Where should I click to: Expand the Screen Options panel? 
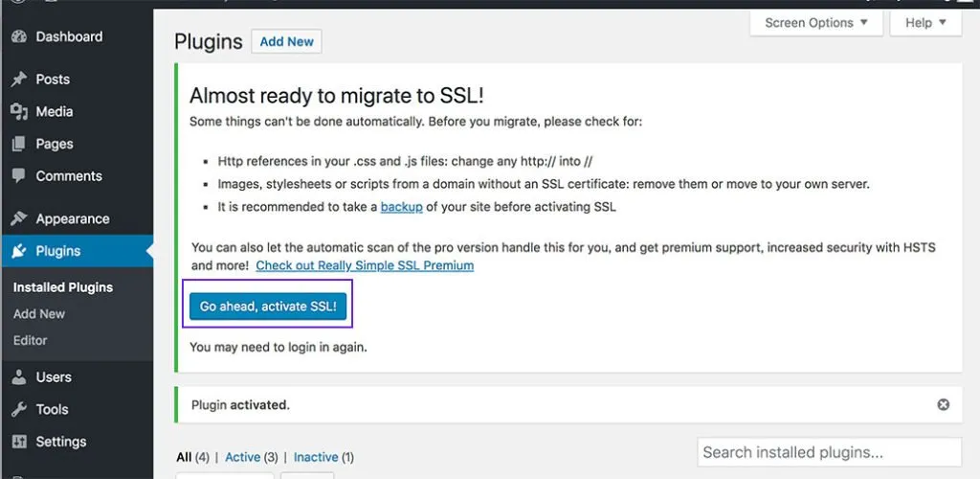coord(816,23)
